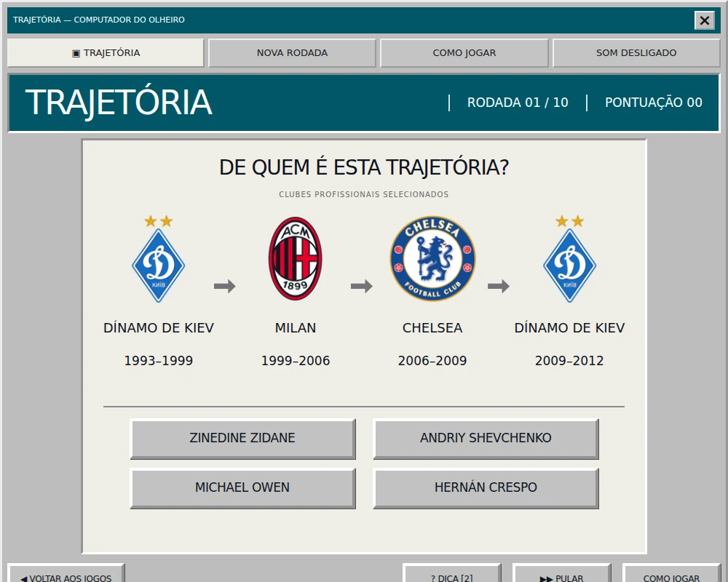Start a Nova Rodada
This screenshot has width=728, height=582.
pos(292,53)
